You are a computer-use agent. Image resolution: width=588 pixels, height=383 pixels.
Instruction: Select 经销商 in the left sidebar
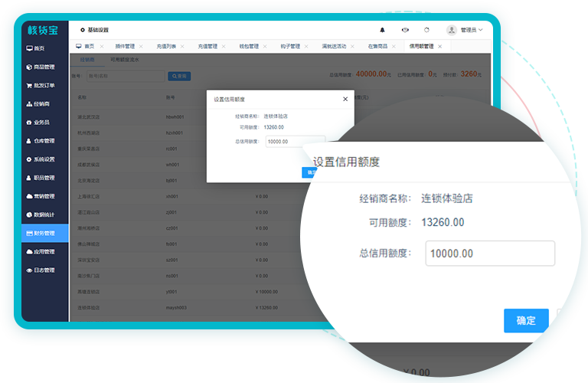point(41,104)
